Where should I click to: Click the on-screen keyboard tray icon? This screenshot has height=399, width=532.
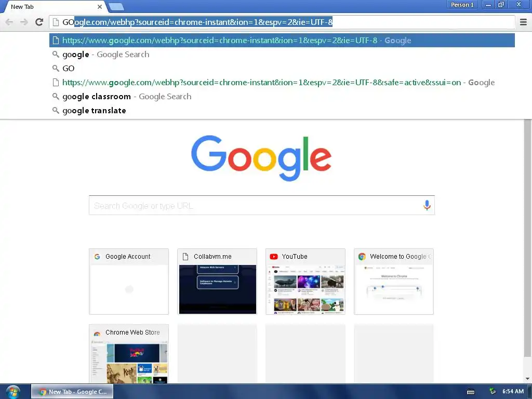click(471, 392)
